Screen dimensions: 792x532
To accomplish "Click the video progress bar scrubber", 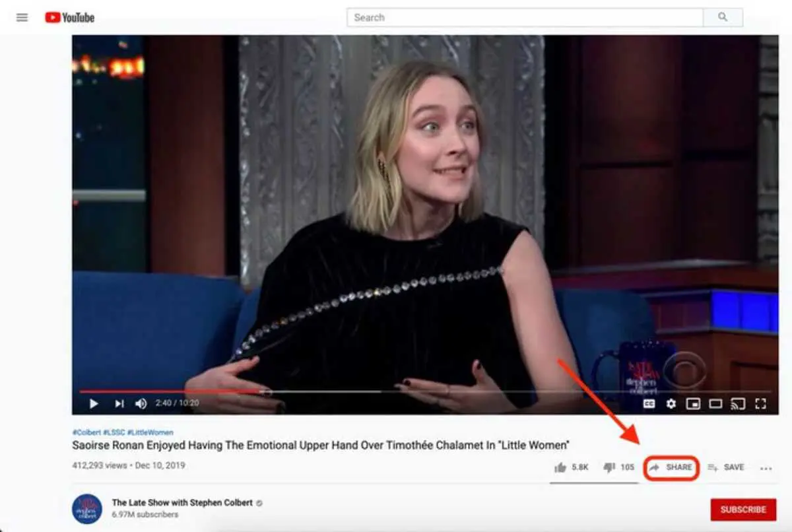I will pos(265,391).
